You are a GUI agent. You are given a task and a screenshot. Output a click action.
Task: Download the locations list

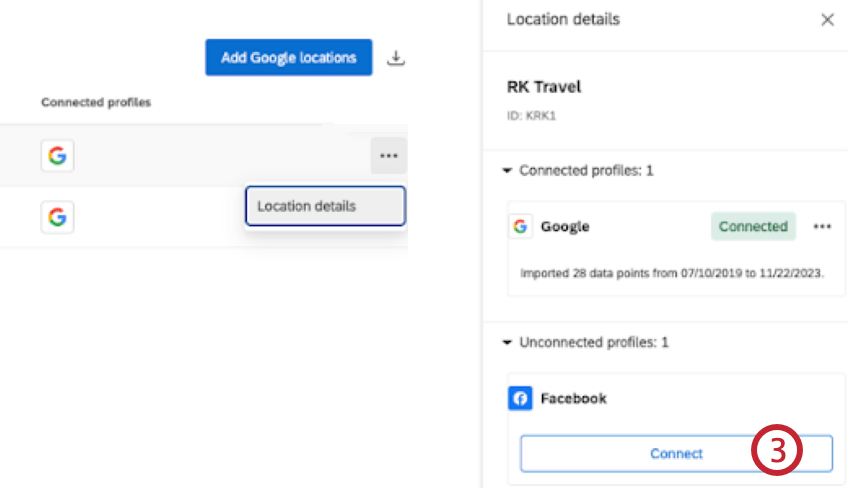pyautogui.click(x=396, y=58)
